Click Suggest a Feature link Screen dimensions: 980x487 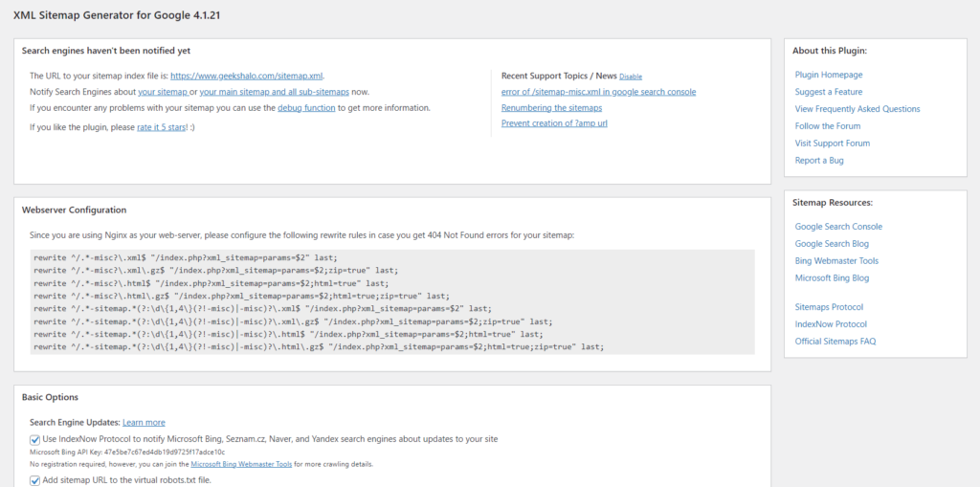pyautogui.click(x=828, y=92)
